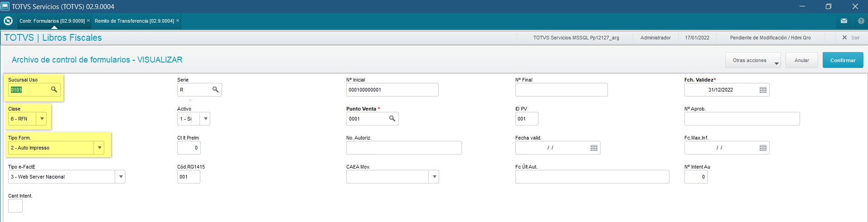Click the Confirmar button
Viewport: 868px width, 222px height.
(x=843, y=60)
